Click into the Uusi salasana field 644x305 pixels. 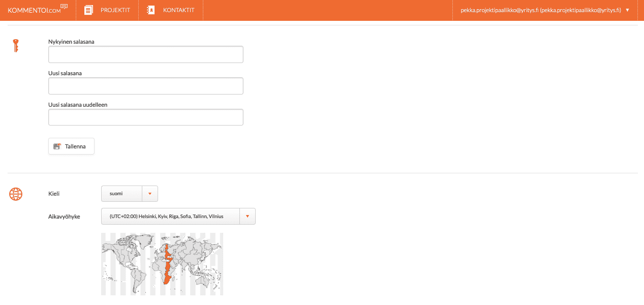coord(145,86)
